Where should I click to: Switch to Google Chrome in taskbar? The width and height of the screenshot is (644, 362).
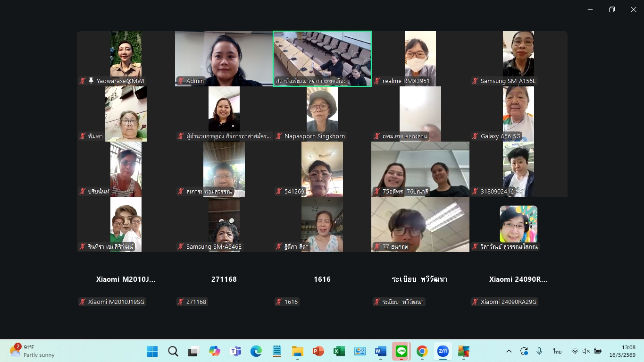(x=422, y=351)
